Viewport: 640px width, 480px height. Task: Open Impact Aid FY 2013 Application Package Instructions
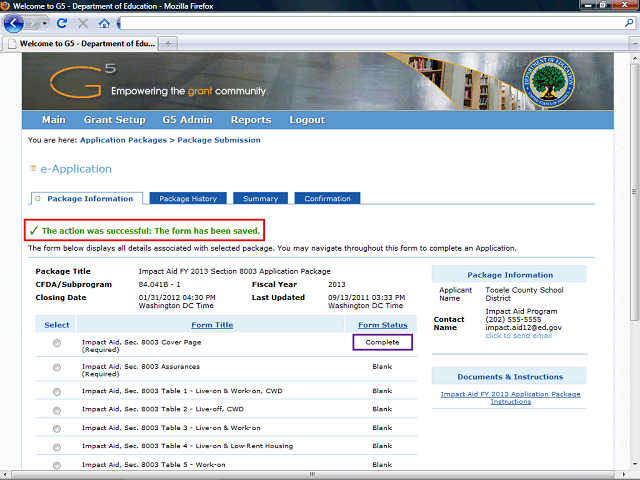point(510,398)
